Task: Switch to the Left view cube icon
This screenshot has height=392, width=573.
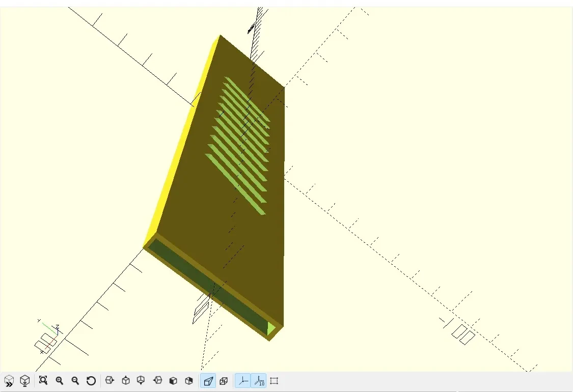Action: click(157, 381)
